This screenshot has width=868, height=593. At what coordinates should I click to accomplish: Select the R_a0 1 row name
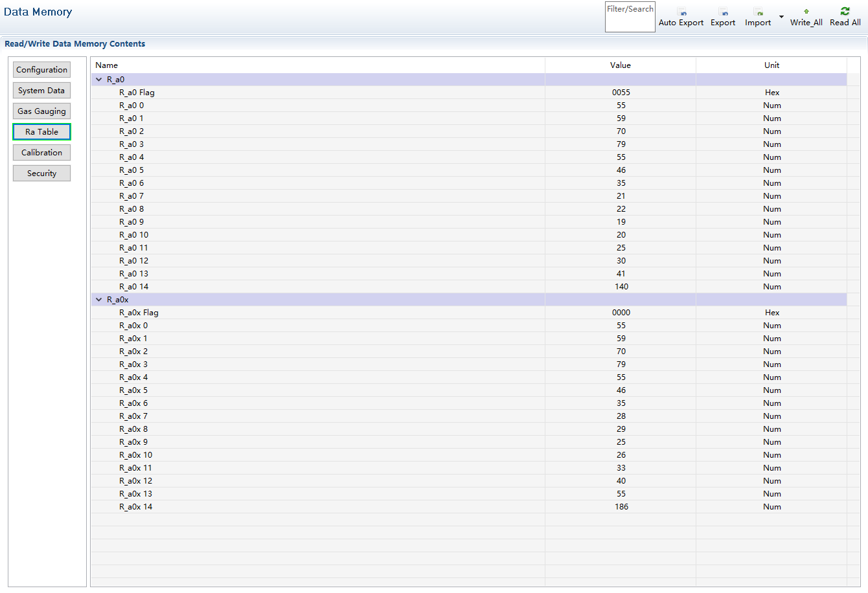[131, 118]
